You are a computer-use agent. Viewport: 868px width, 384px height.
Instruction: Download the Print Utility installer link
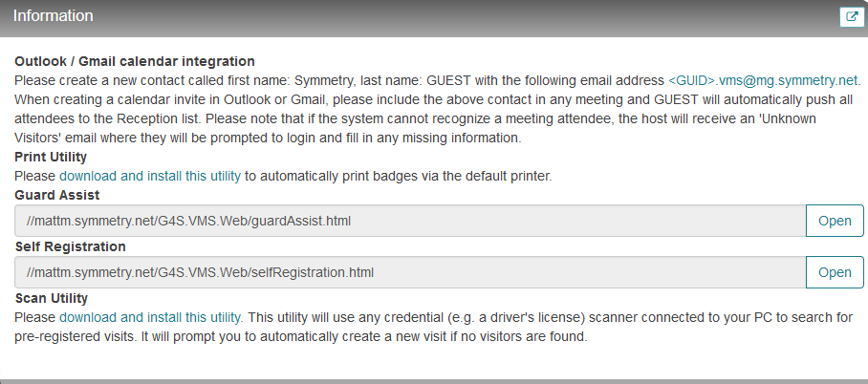coord(150,176)
